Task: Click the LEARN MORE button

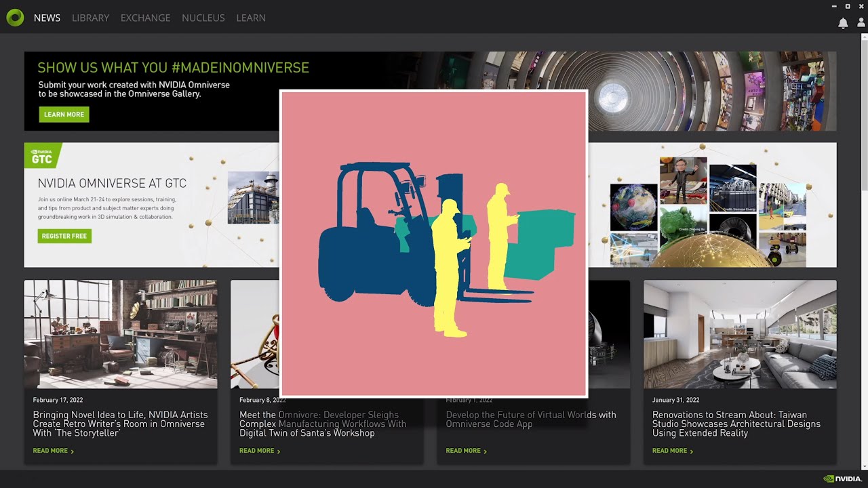Action: (64, 115)
